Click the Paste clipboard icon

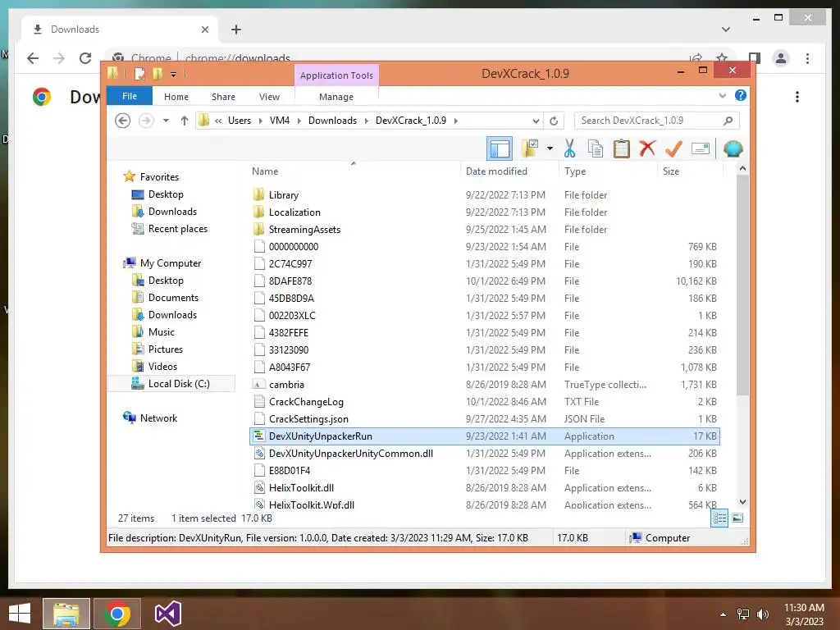(622, 148)
